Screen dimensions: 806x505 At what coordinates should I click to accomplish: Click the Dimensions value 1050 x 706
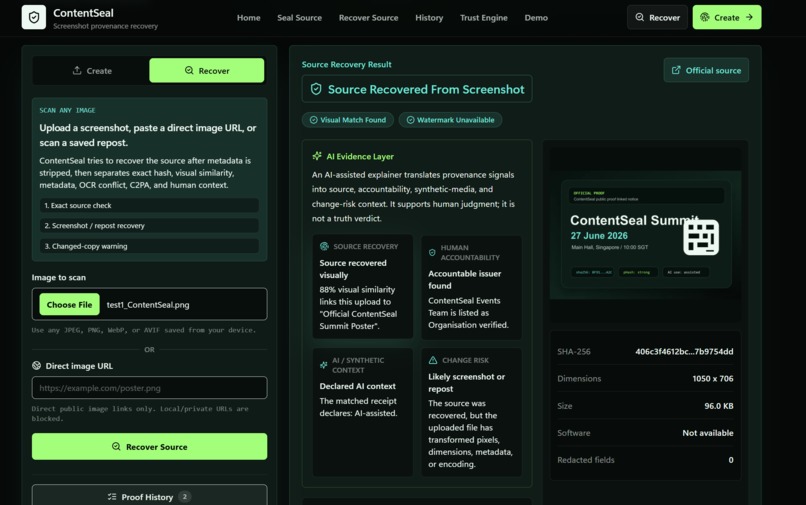[712, 378]
